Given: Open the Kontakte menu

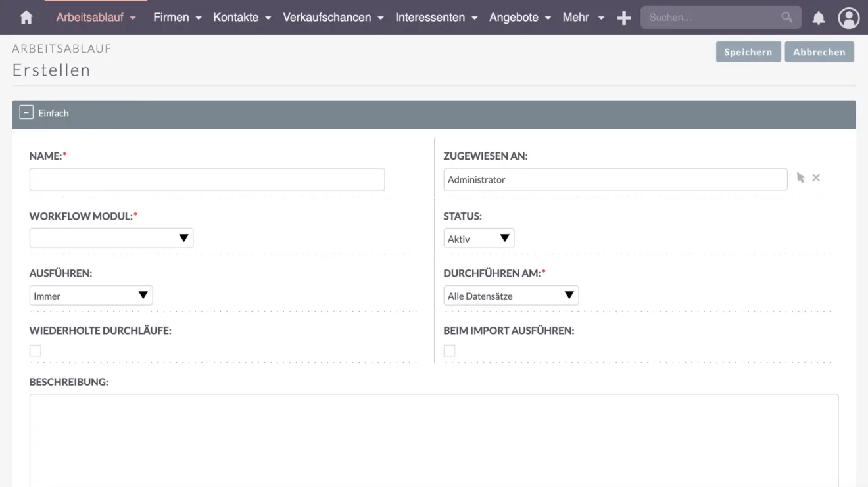Looking at the screenshot, I should [236, 17].
